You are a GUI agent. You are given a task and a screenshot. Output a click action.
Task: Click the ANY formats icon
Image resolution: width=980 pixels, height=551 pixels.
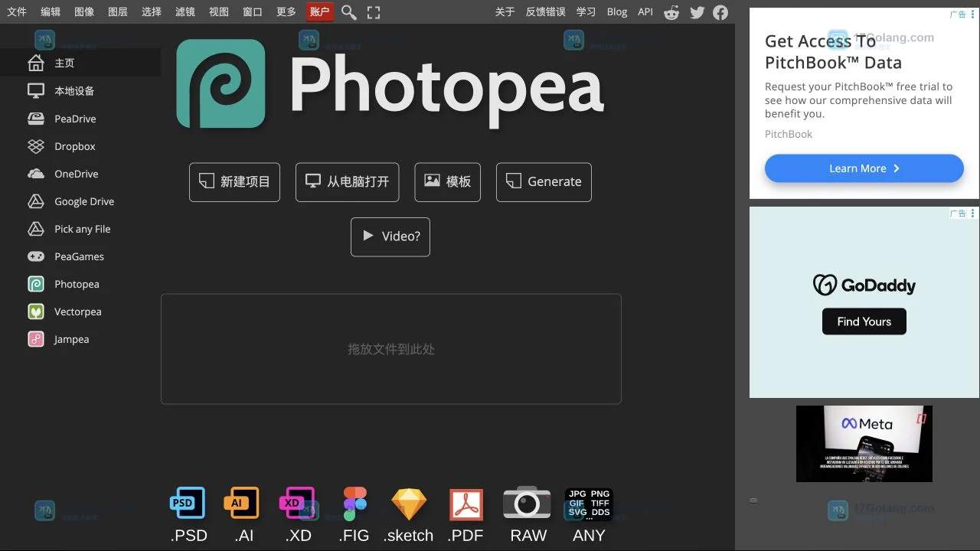(x=589, y=504)
